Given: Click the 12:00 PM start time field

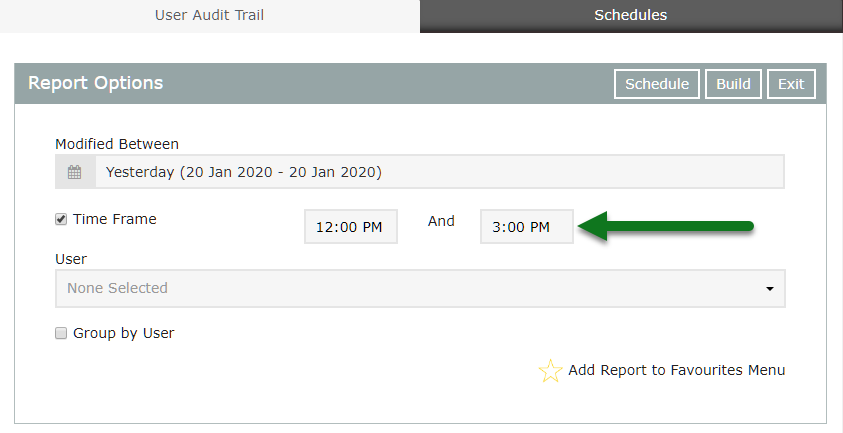Looking at the screenshot, I should point(350,227).
